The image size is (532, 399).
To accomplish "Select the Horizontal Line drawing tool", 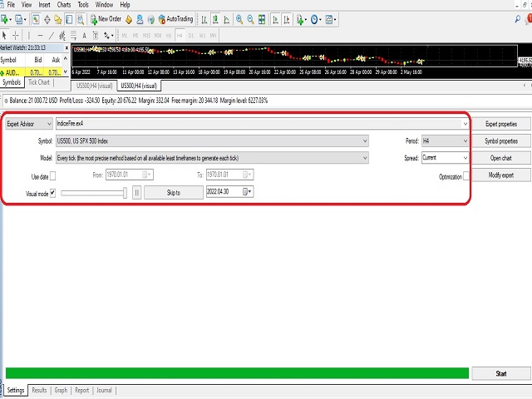I will tap(40, 35).
